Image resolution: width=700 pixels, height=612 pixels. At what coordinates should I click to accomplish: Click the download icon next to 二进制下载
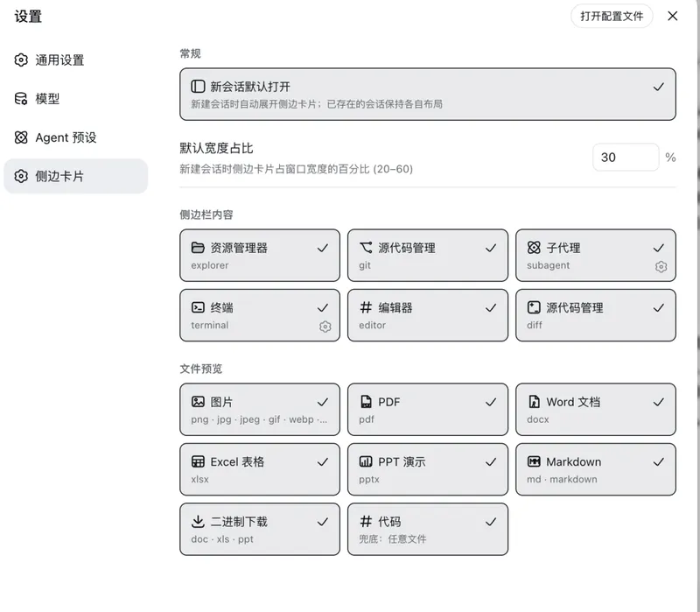pos(198,521)
